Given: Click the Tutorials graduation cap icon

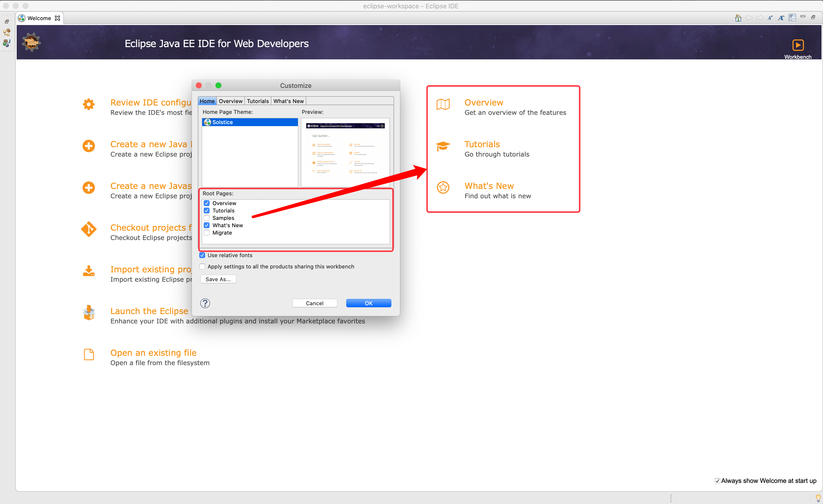Looking at the screenshot, I should 443,146.
